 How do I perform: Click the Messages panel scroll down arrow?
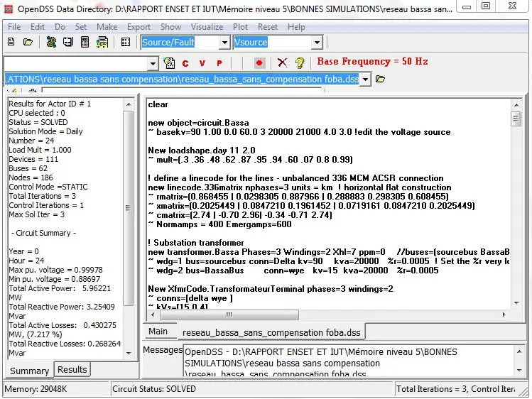pos(519,370)
